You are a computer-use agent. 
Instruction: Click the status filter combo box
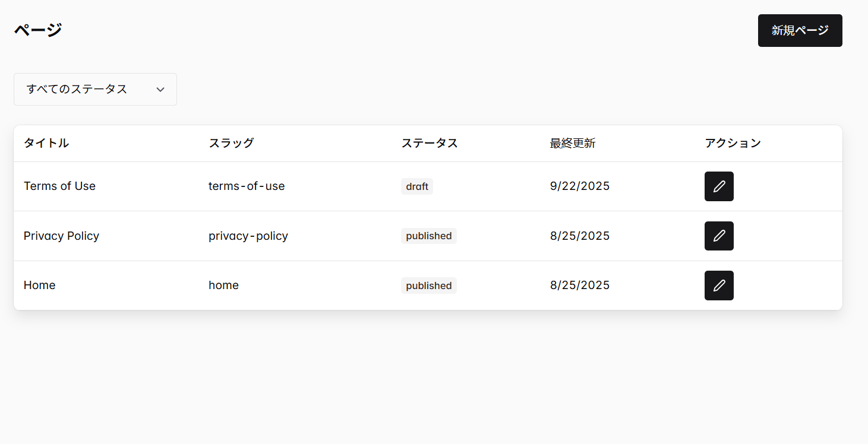95,89
